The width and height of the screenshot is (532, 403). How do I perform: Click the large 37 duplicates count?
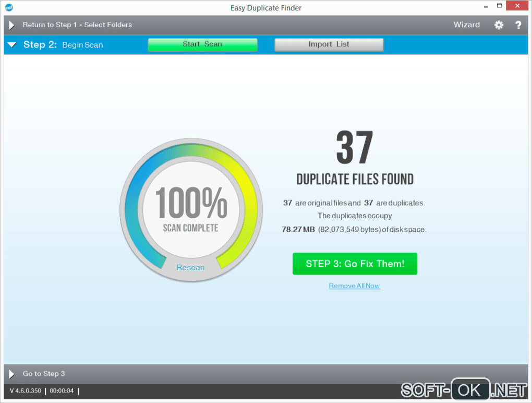(355, 147)
